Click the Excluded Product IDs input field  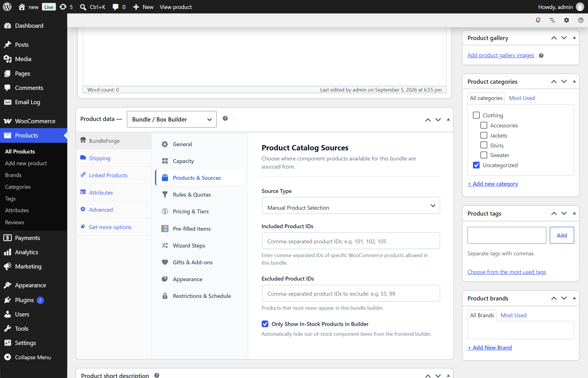351,293
